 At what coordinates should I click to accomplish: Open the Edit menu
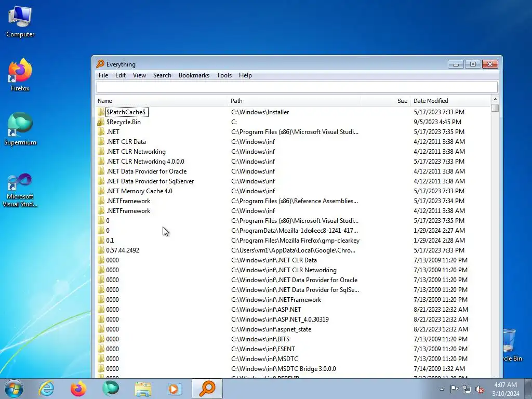(x=121, y=75)
